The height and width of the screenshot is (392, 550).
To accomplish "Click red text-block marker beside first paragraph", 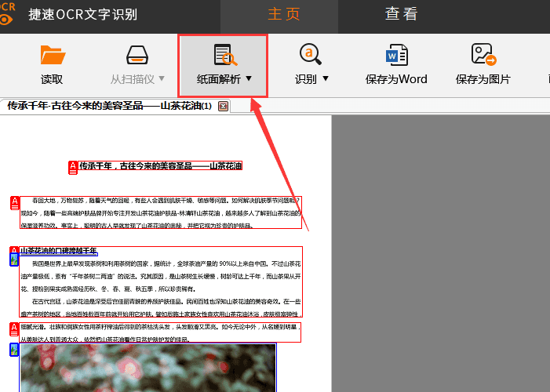I will coord(14,203).
